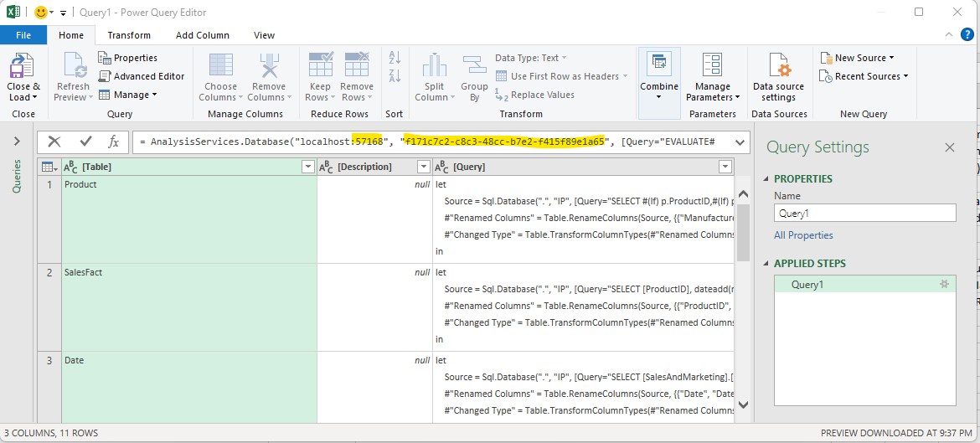Image resolution: width=980 pixels, height=443 pixels.
Task: Open the Advanced Editor
Action: coord(142,76)
